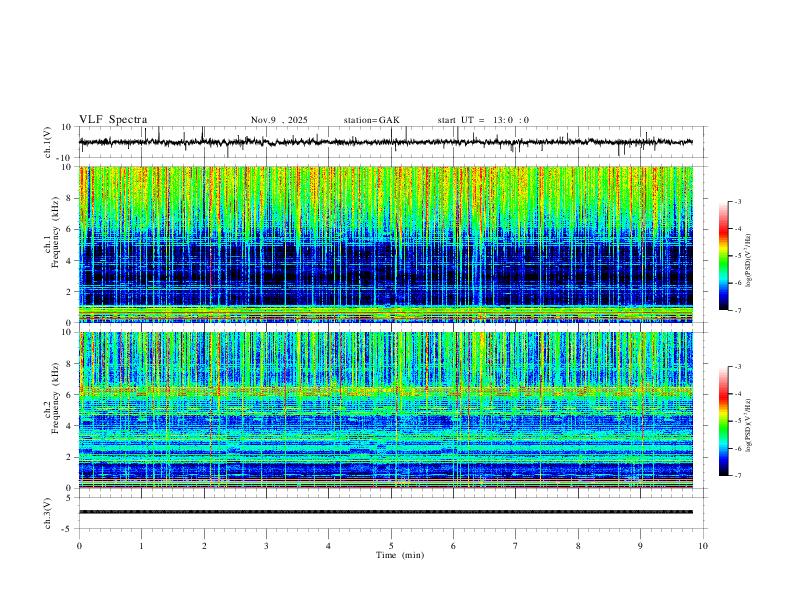Viewport: 792px width, 612px height.
Task: Click the ch.3 voltage black band trace
Action: (x=386, y=512)
